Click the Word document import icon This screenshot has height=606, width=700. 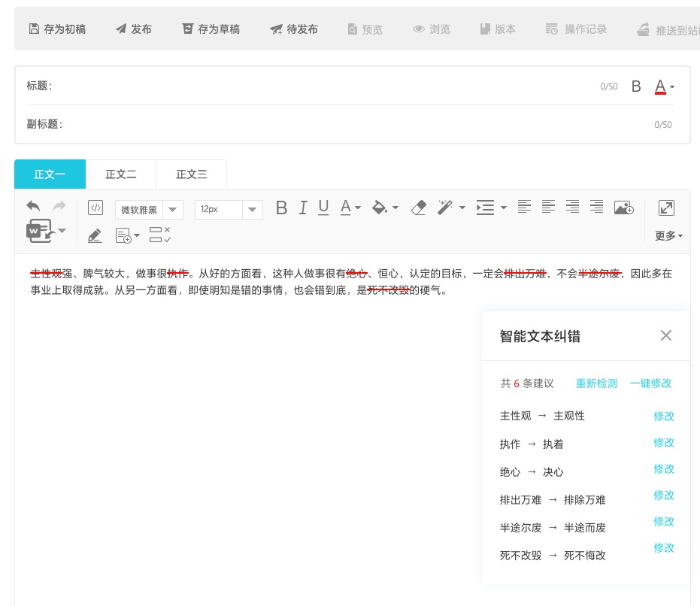pyautogui.click(x=41, y=231)
